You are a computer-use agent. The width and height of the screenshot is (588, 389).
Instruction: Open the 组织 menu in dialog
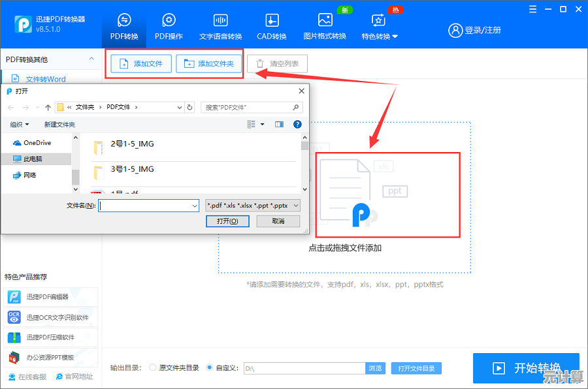pos(20,124)
